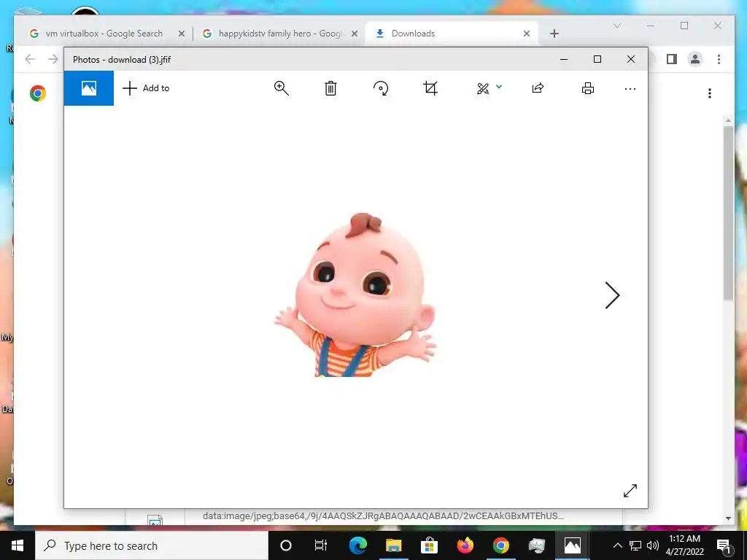Viewport: 747px width, 560px height.
Task: Open network status tray icon
Action: tap(635, 545)
